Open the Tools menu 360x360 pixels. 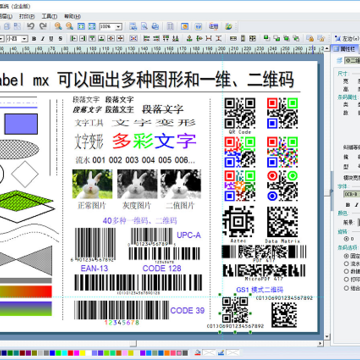coord(49,16)
